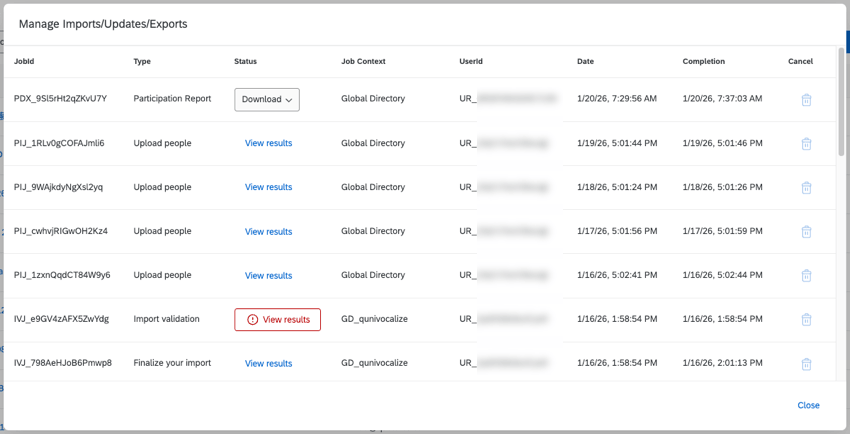Click the job list vertical scrollbar
850x434 pixels.
coord(841,102)
